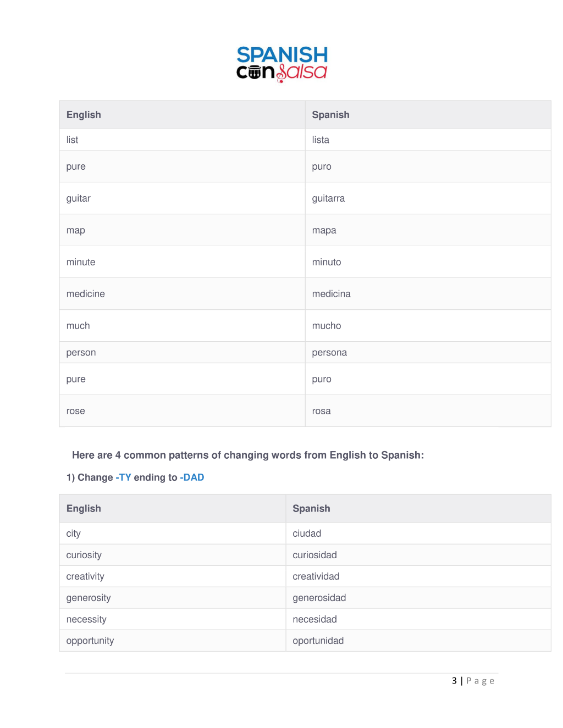Click the Spanish con Salsa logo
The height and width of the screenshot is (728, 563).
(x=282, y=64)
